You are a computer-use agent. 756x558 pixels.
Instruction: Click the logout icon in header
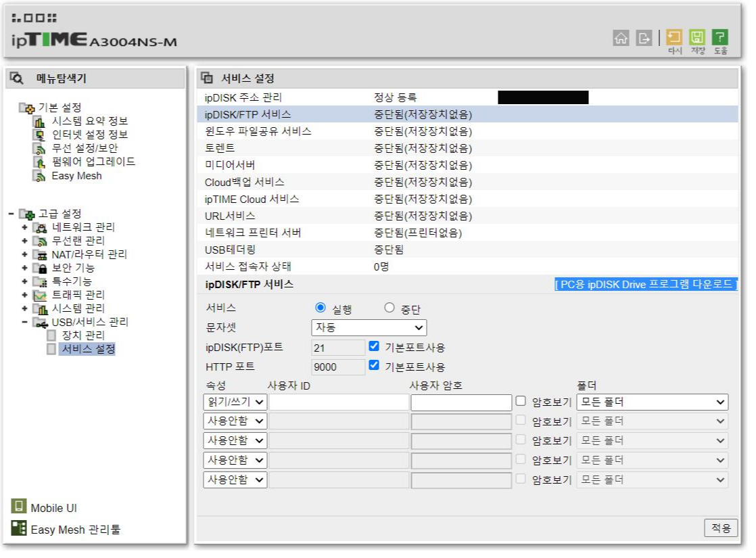coord(644,38)
